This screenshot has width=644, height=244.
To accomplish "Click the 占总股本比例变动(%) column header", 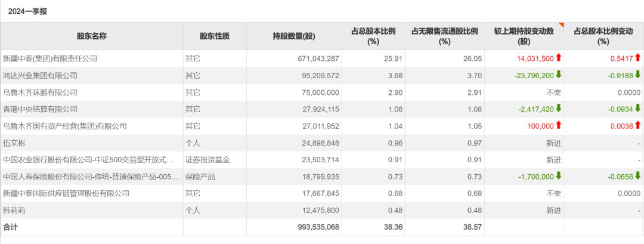I will point(603,36).
